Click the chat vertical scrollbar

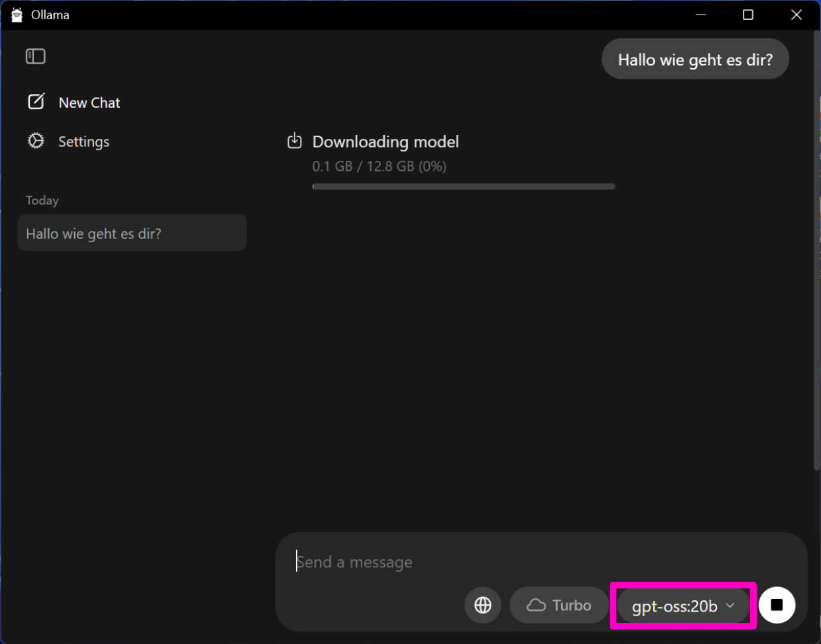click(x=816, y=250)
